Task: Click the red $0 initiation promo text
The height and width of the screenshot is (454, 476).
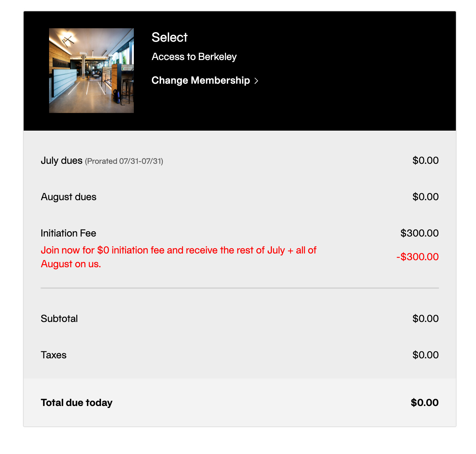Action: tap(178, 257)
